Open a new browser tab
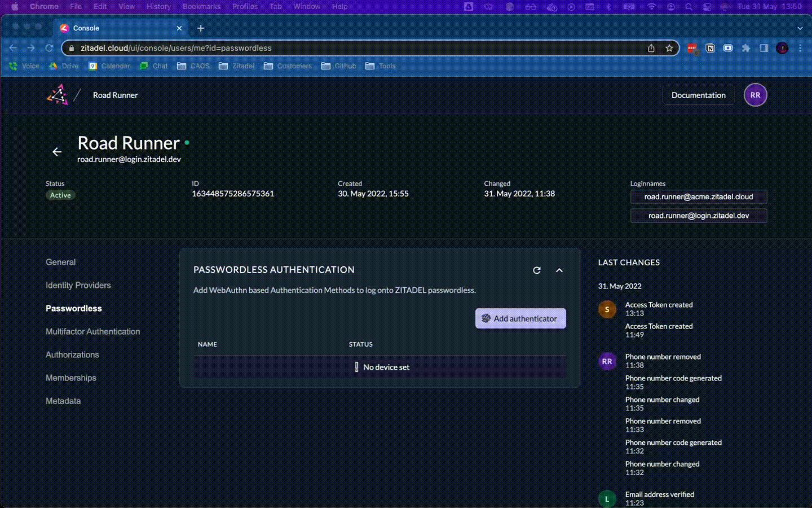Image resolution: width=812 pixels, height=508 pixels. [x=200, y=28]
